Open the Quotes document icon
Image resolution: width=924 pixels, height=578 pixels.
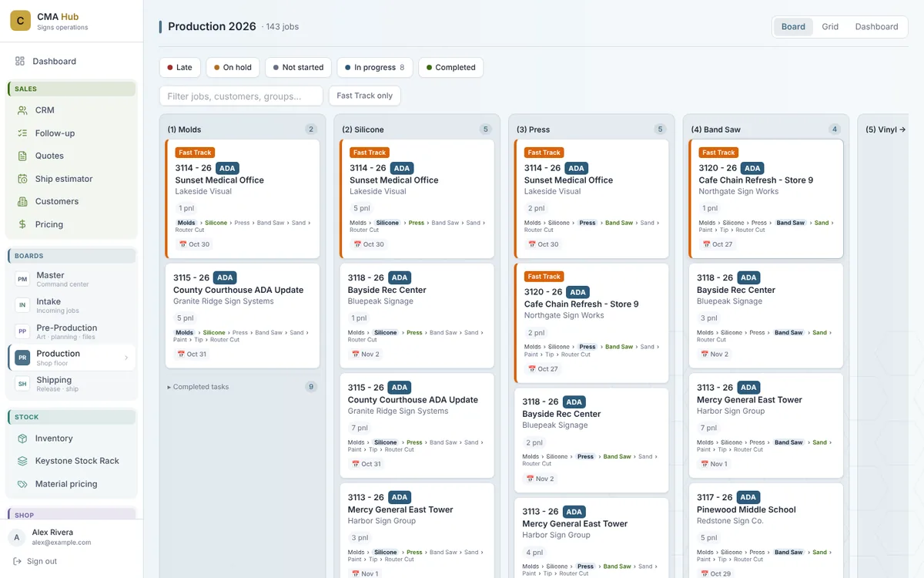coord(22,156)
